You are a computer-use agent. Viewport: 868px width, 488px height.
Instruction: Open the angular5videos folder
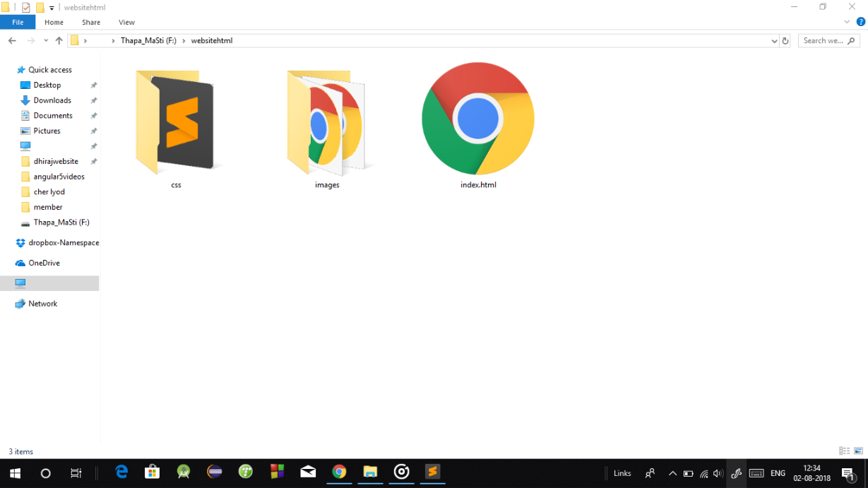coord(59,177)
